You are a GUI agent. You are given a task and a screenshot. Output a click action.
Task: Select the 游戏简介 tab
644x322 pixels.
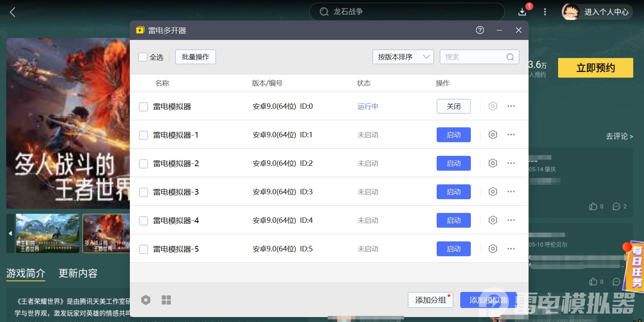tap(26, 273)
